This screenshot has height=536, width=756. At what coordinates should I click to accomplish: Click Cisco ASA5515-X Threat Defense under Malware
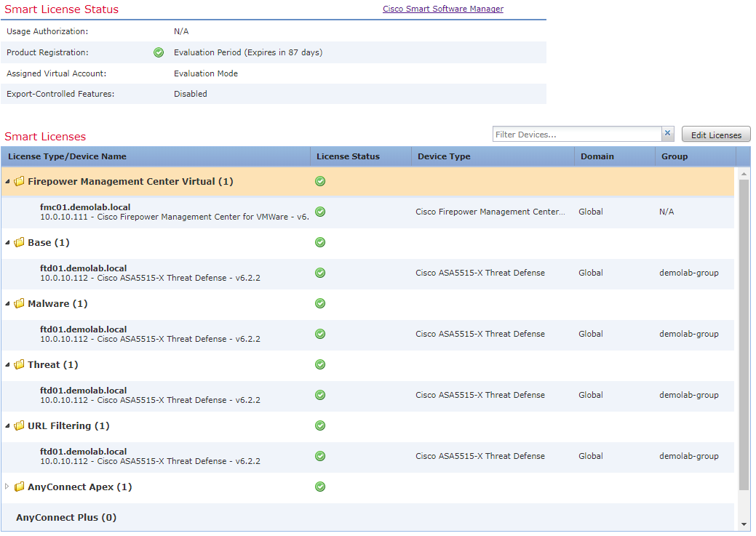click(480, 334)
